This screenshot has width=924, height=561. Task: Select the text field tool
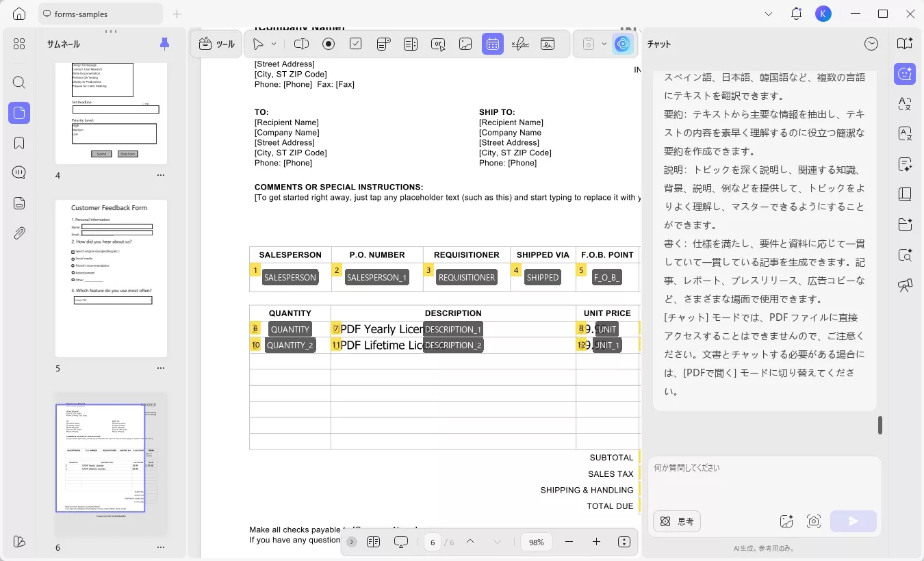pyautogui.click(x=301, y=44)
